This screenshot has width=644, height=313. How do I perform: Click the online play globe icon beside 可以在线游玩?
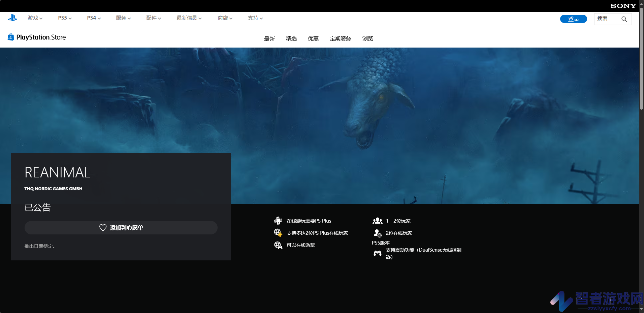278,245
